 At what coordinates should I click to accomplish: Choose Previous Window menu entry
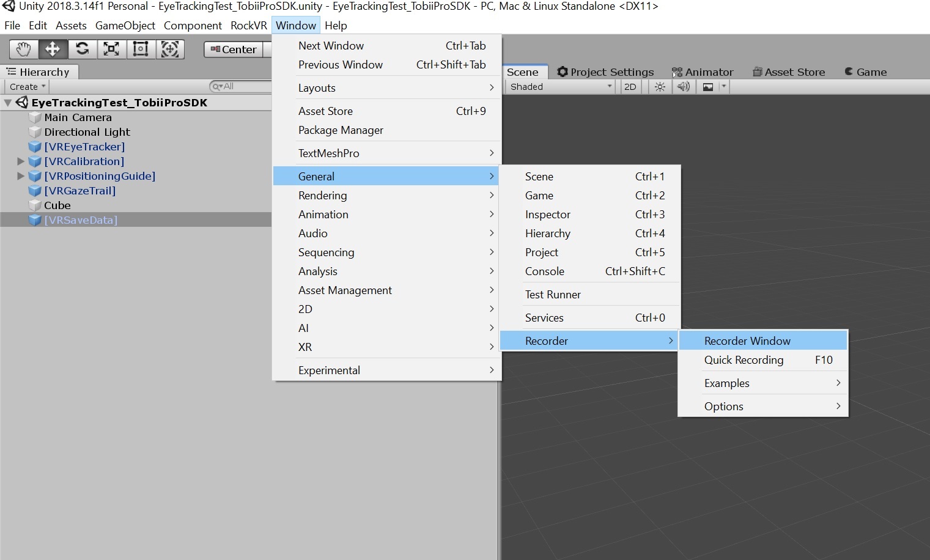tap(386, 65)
